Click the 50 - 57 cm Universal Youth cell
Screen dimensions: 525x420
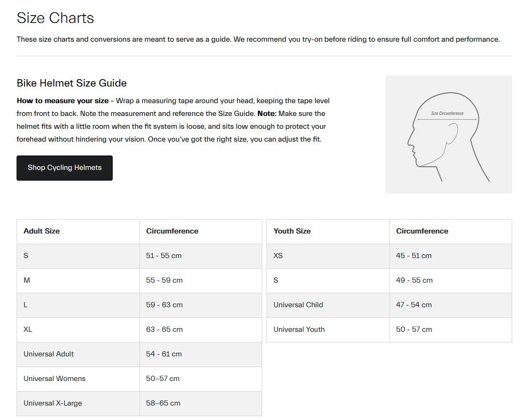coord(451,330)
